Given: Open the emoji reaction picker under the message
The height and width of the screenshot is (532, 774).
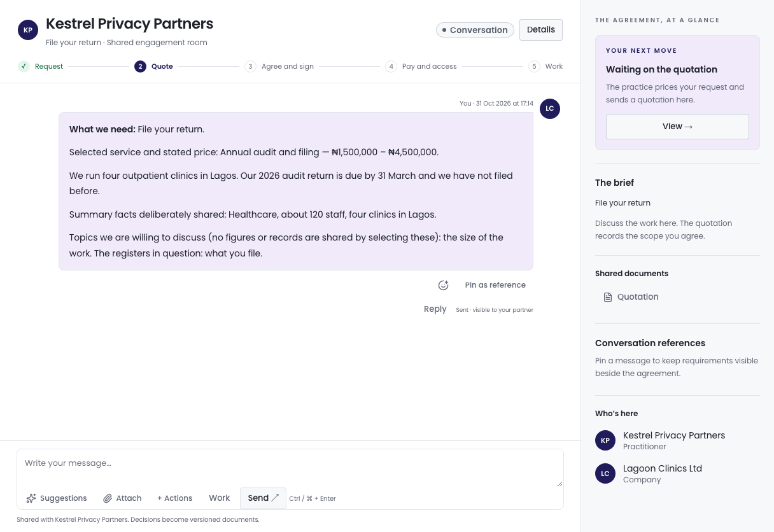Looking at the screenshot, I should (x=444, y=285).
